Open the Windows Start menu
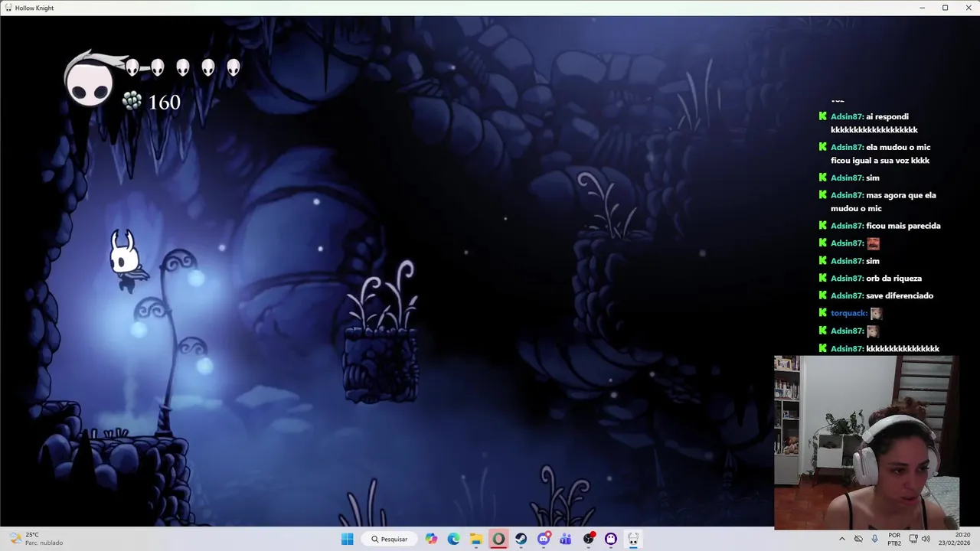Screen dimensions: 980x551 [348, 539]
